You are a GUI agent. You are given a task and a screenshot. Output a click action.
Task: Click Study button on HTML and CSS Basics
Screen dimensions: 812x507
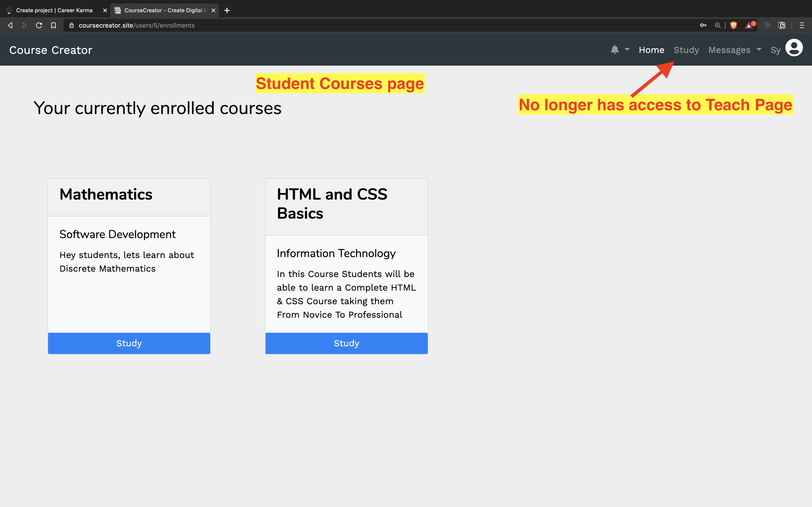coord(346,343)
